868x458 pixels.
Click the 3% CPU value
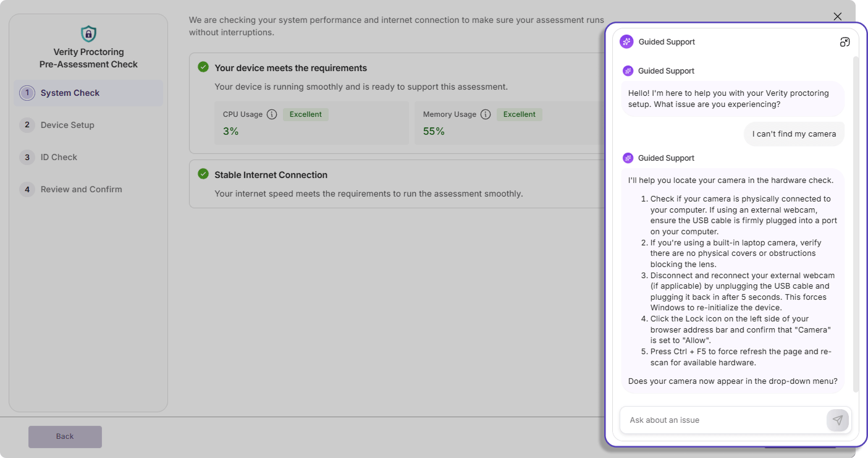click(x=230, y=131)
